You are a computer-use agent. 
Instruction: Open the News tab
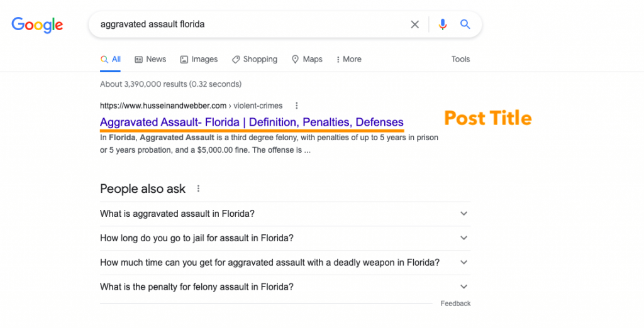click(x=150, y=59)
